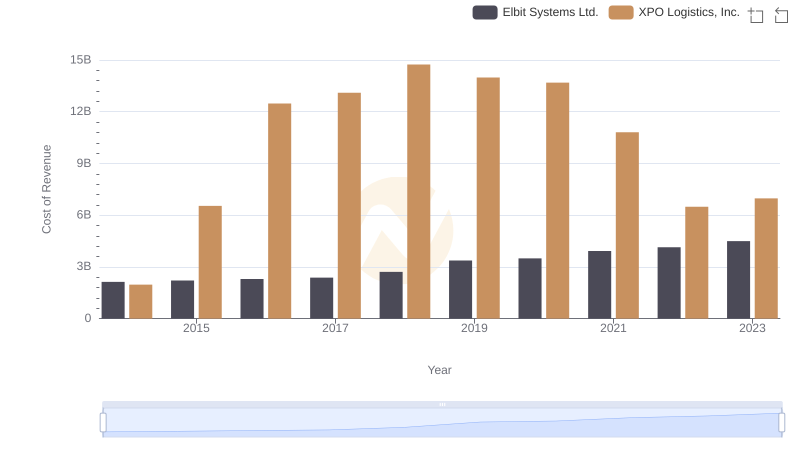
Task: Click the '2019' x-axis label
Action: point(474,328)
